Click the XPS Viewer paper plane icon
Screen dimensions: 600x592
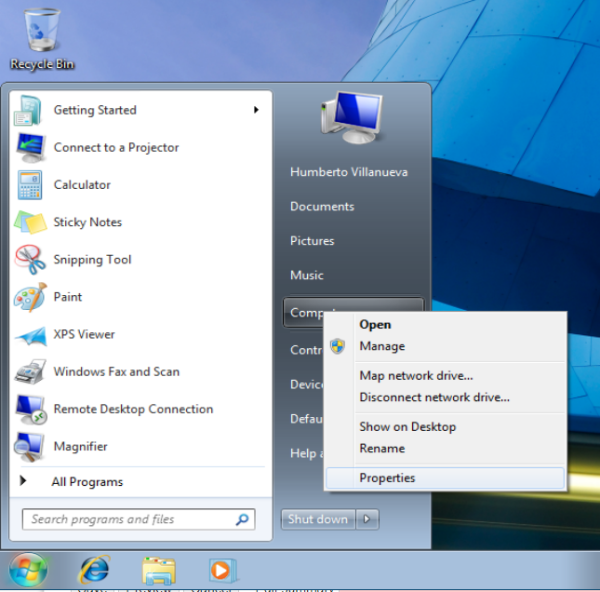click(x=31, y=336)
